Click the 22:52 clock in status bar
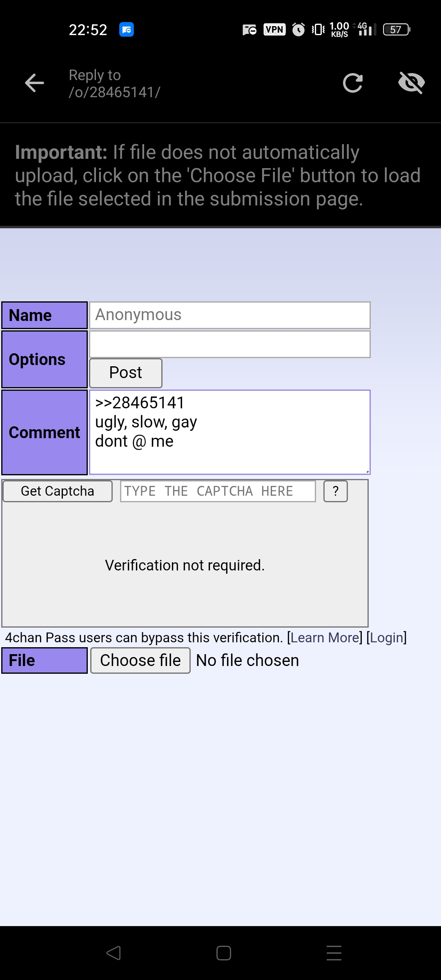Image resolution: width=441 pixels, height=980 pixels. 88,29
